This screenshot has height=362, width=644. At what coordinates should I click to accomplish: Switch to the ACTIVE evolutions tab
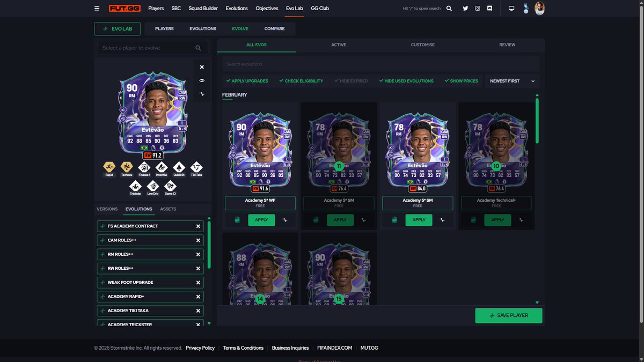(x=339, y=45)
